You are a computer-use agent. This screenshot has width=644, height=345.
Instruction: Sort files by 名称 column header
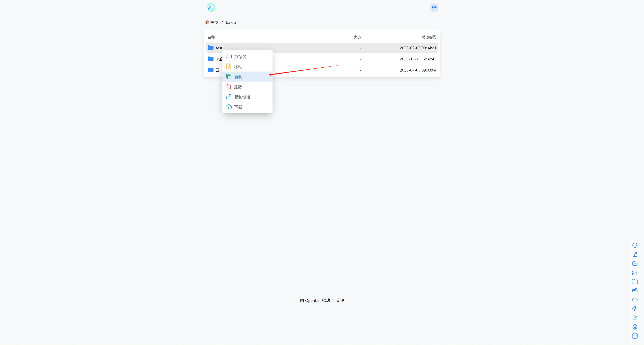pyautogui.click(x=211, y=37)
